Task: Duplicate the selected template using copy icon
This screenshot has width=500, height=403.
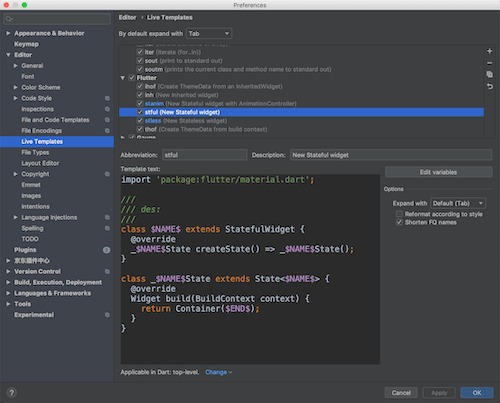Action: pos(489,74)
